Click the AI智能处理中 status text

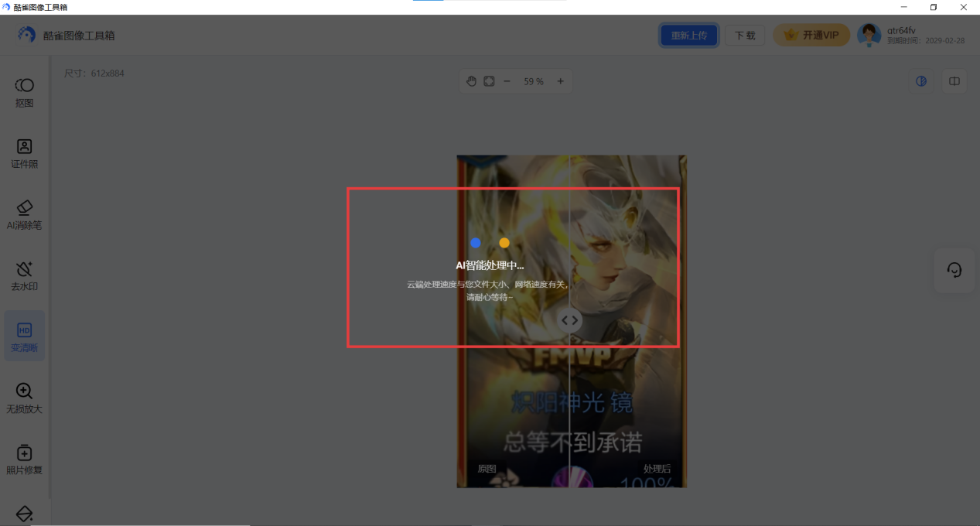coord(490,265)
